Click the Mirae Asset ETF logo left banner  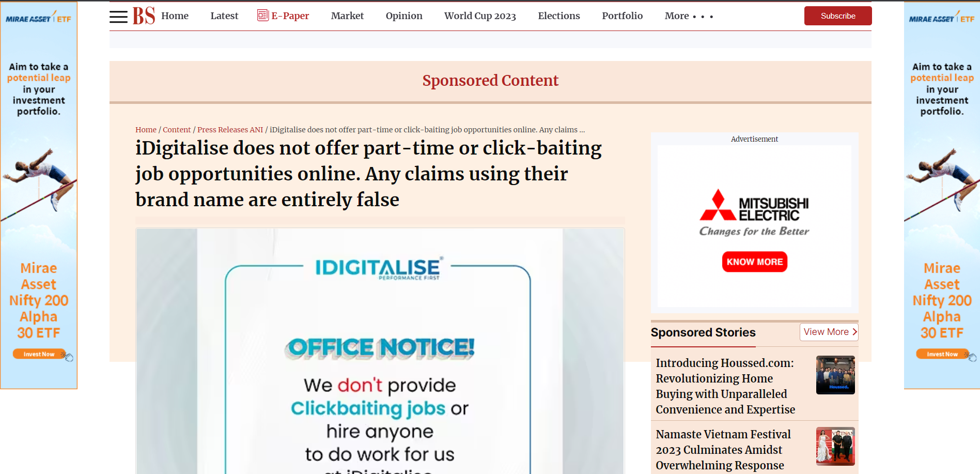click(x=38, y=18)
